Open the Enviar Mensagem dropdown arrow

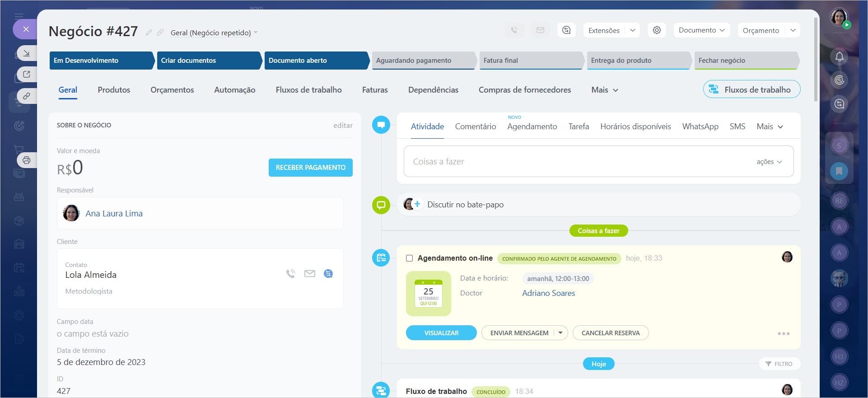click(x=560, y=333)
